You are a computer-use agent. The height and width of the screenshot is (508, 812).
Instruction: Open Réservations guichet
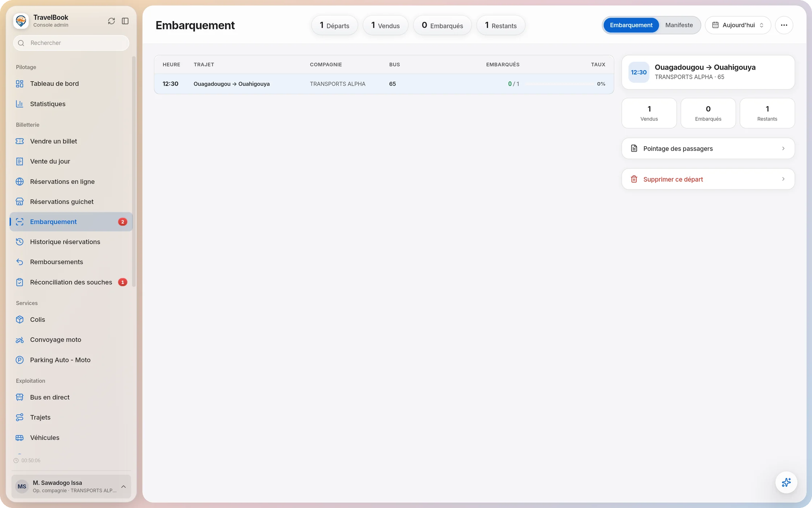[x=71, y=202]
